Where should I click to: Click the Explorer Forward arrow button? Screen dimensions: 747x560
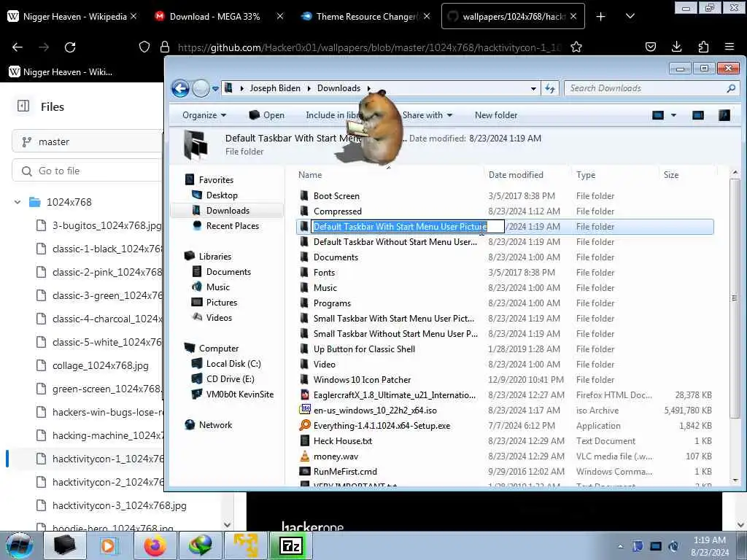click(x=201, y=88)
